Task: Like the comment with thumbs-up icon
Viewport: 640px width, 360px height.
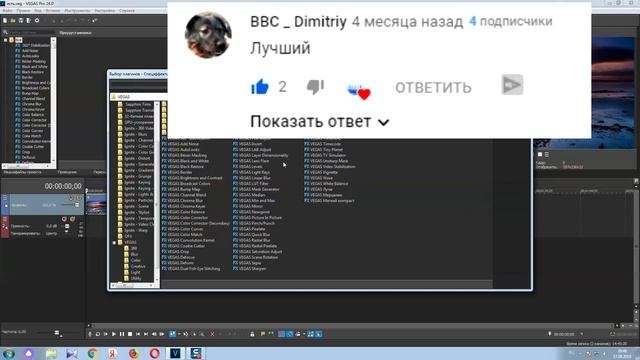Action: (260, 87)
